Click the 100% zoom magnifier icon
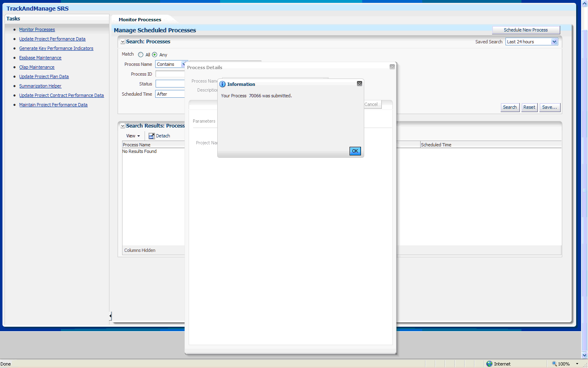 click(x=554, y=364)
